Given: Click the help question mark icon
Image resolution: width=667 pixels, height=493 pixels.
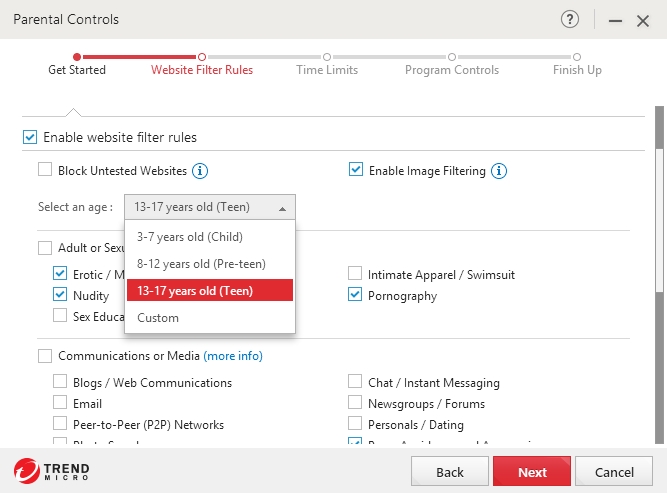Looking at the screenshot, I should point(571,19).
